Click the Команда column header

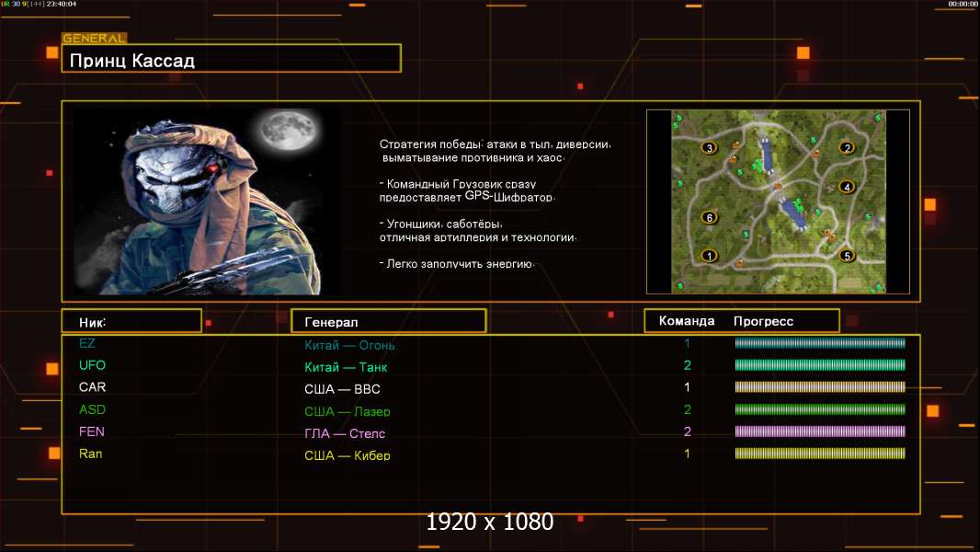[686, 321]
